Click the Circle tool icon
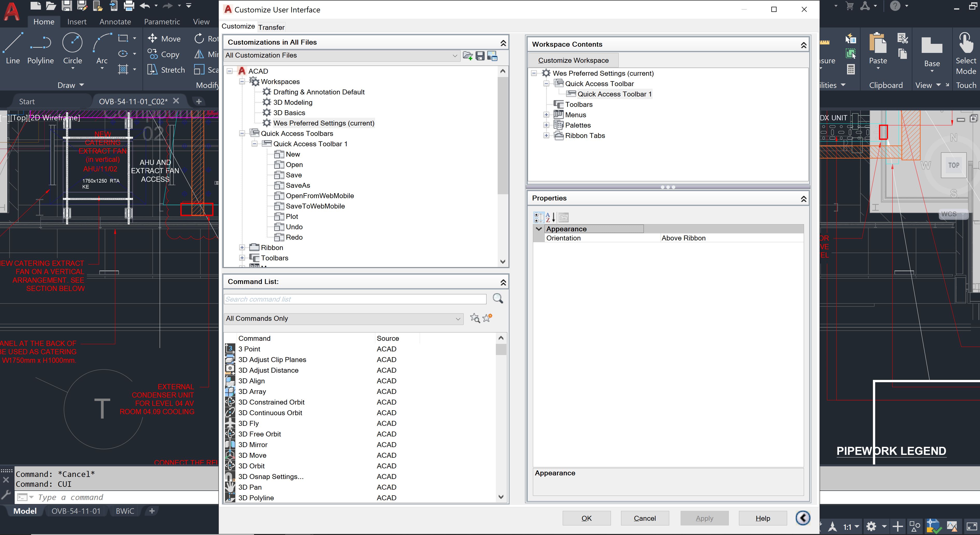This screenshot has height=535, width=980. point(72,43)
